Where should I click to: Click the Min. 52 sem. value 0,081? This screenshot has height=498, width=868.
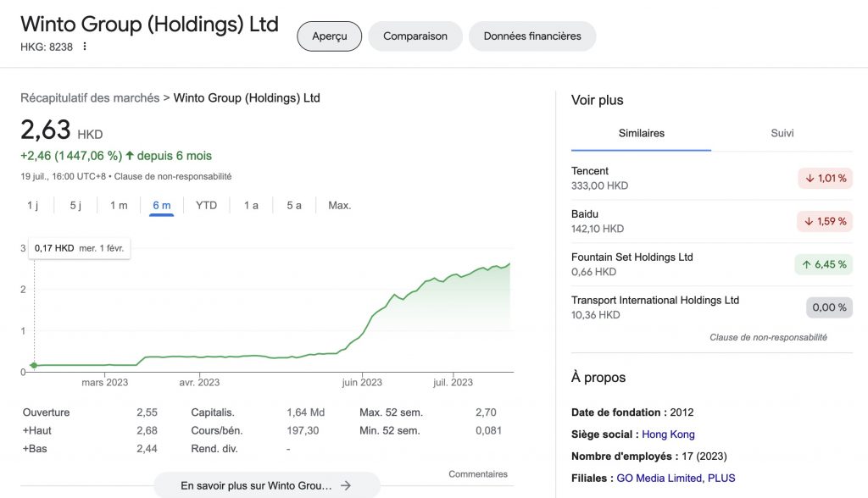click(488, 430)
